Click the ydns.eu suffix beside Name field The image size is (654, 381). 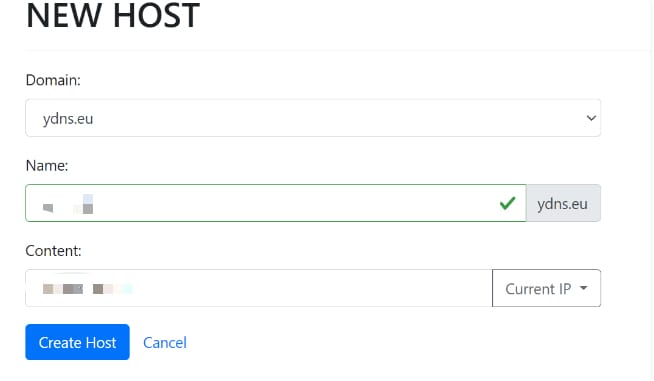pyautogui.click(x=563, y=203)
